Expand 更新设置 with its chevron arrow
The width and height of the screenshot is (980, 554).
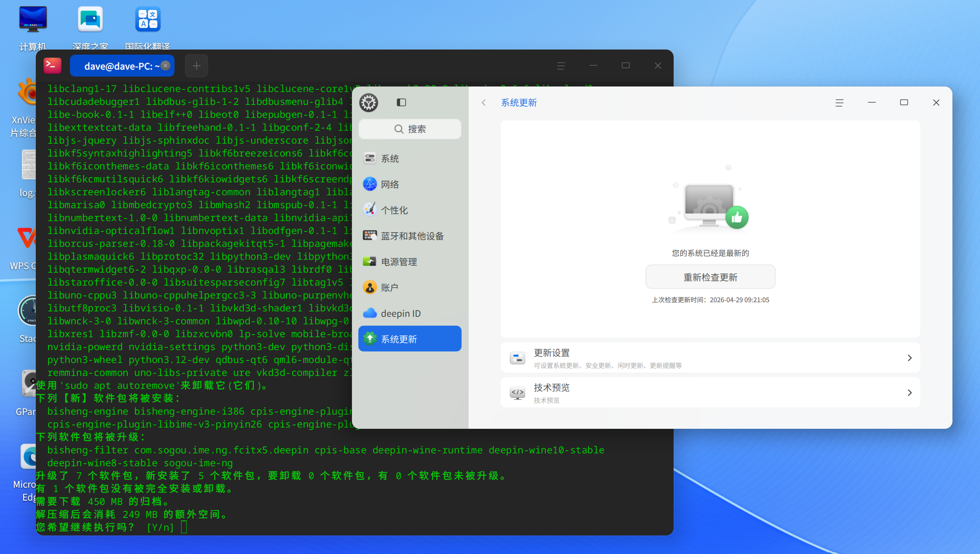[x=909, y=358]
